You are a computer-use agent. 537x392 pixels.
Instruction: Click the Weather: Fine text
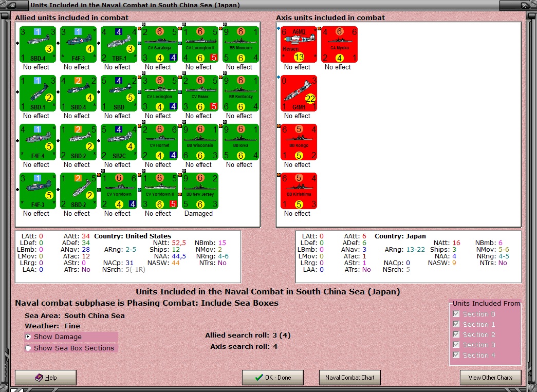pyautogui.click(x=52, y=326)
